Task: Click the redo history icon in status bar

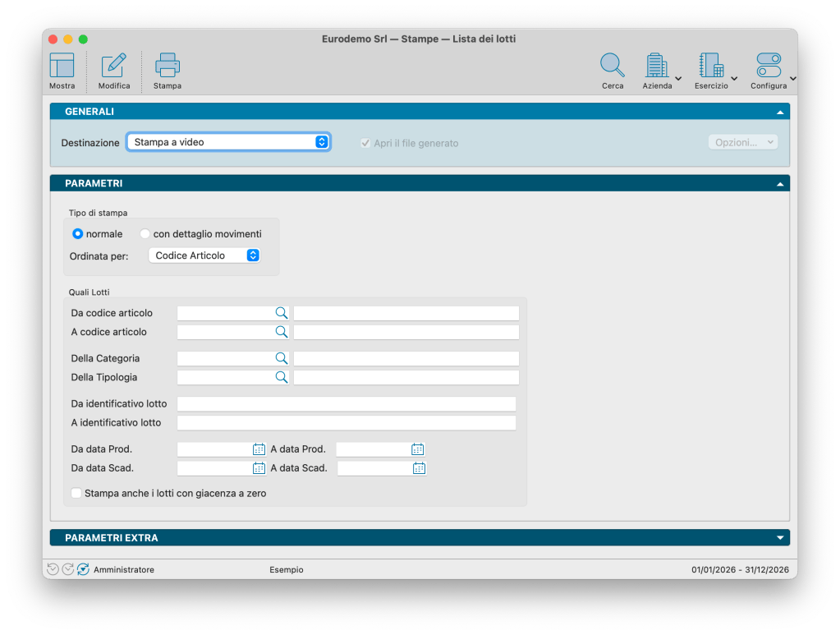Action: point(67,569)
